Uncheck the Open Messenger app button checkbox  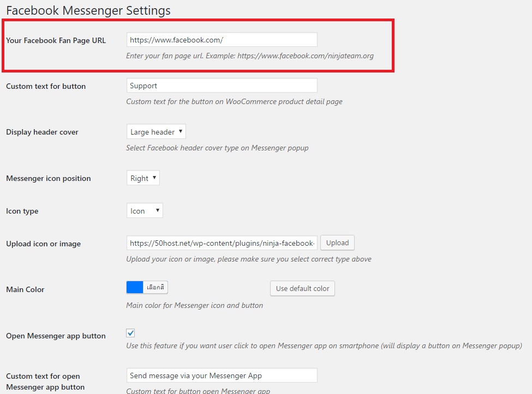pyautogui.click(x=130, y=333)
